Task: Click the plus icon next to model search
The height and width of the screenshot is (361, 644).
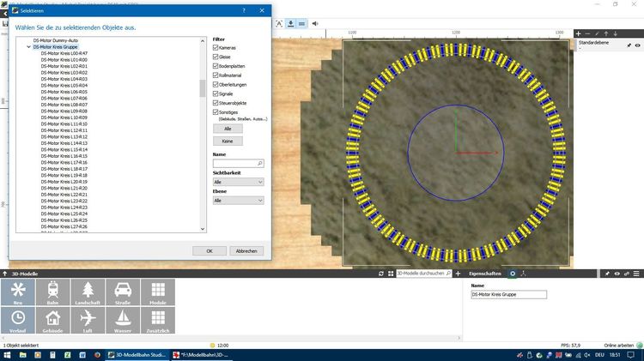Action: [458, 274]
